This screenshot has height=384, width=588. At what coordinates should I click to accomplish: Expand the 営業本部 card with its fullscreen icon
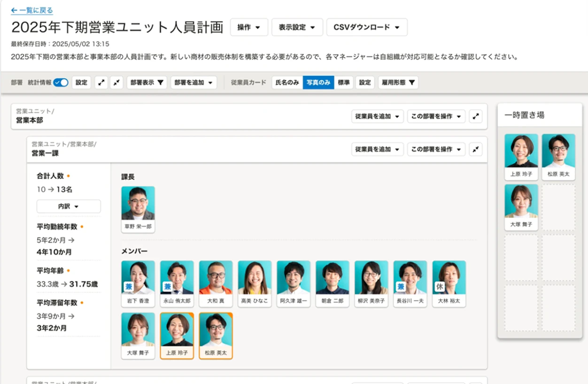coord(476,116)
